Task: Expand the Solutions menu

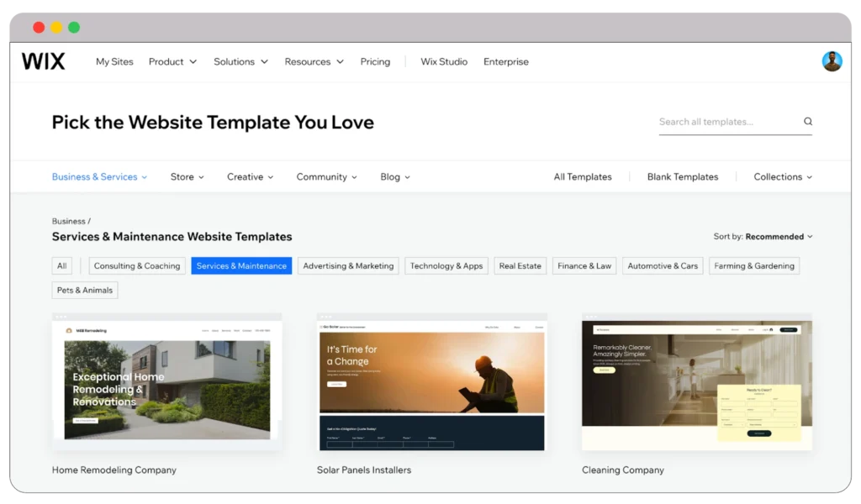Action: (240, 61)
